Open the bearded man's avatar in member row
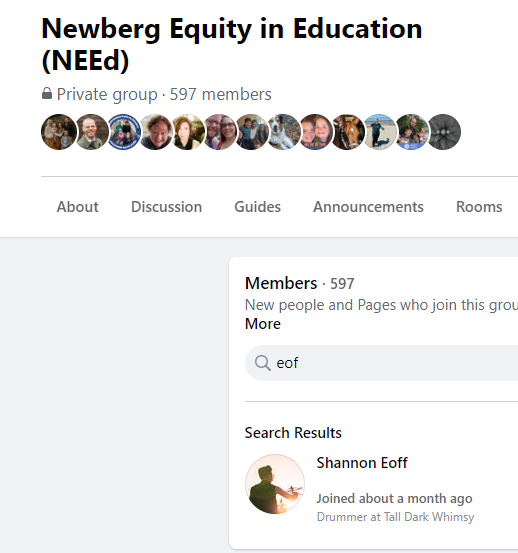 click(x=91, y=132)
